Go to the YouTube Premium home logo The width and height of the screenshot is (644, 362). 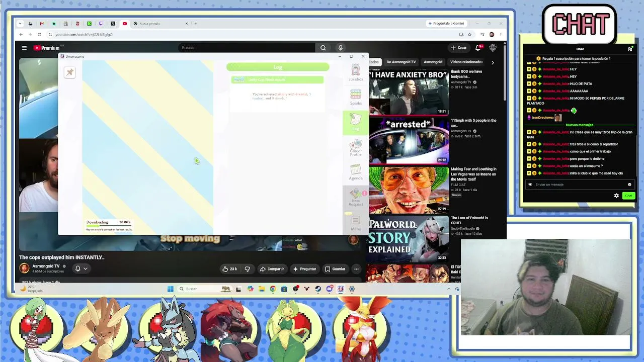47,48
